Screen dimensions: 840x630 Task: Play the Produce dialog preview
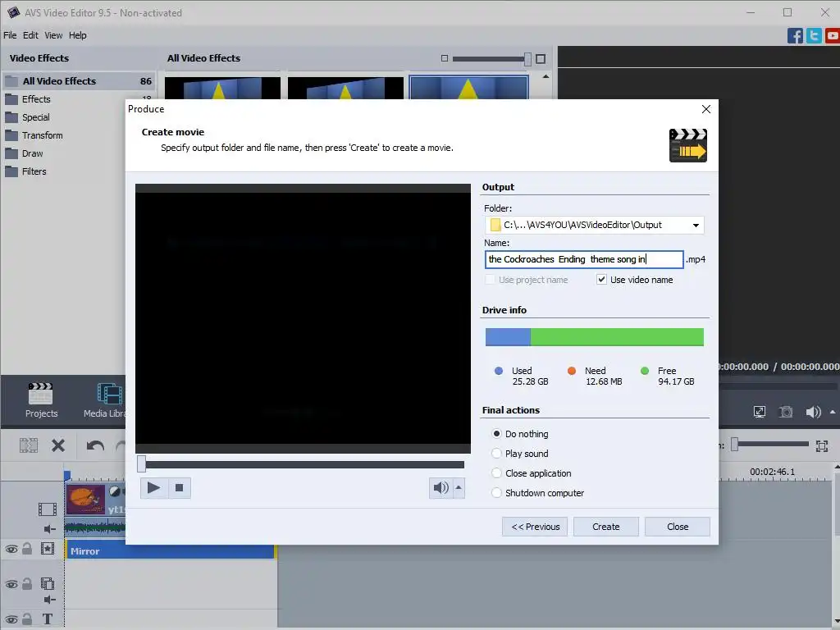(x=153, y=487)
